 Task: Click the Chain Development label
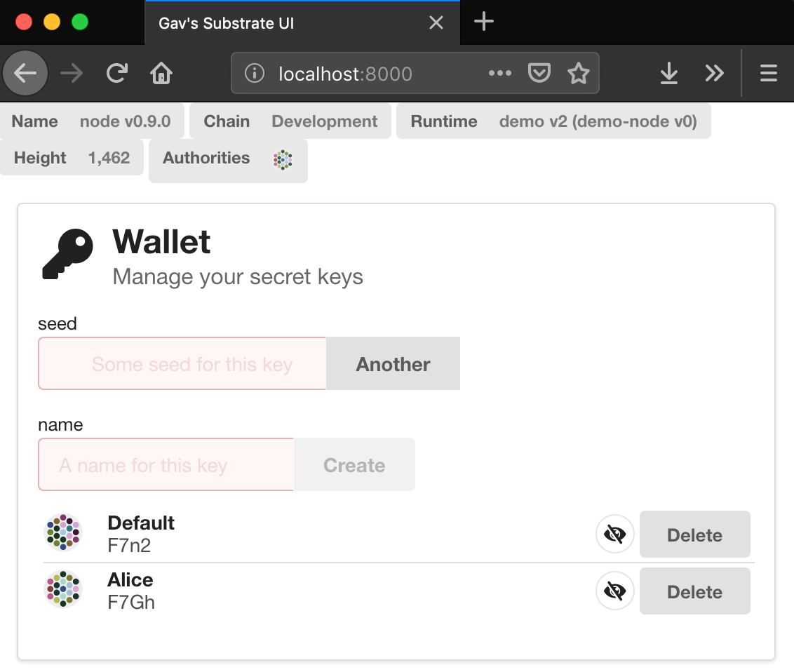[x=290, y=121]
